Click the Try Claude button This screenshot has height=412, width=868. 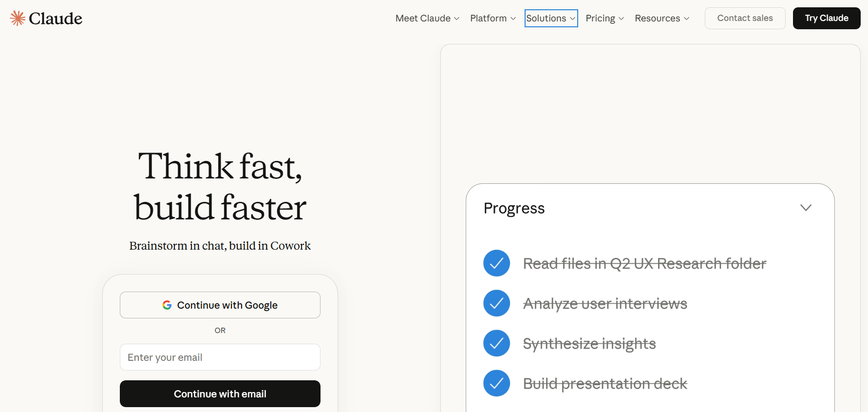click(x=827, y=18)
